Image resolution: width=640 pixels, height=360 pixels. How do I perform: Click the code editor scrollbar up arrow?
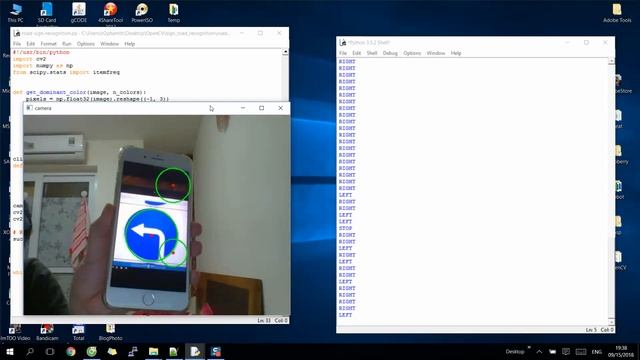click(285, 52)
